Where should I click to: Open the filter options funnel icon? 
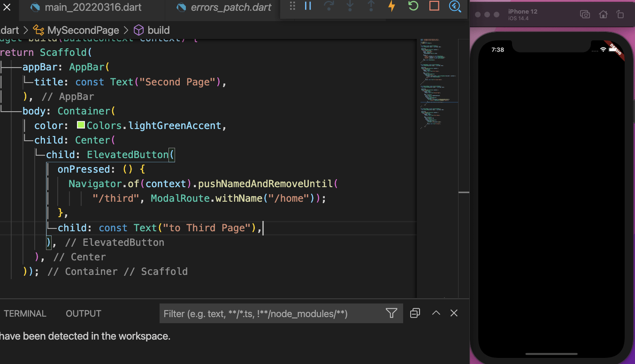click(x=391, y=313)
